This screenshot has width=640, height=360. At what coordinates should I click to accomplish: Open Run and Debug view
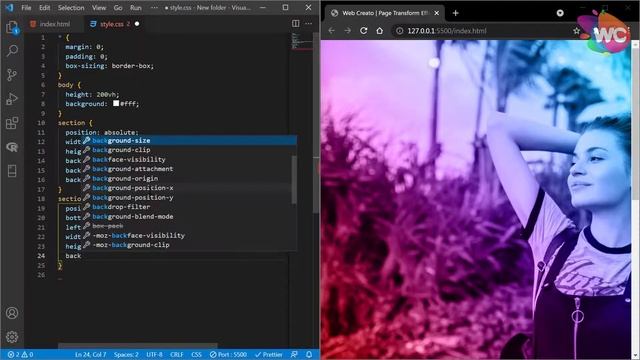coord(12,99)
